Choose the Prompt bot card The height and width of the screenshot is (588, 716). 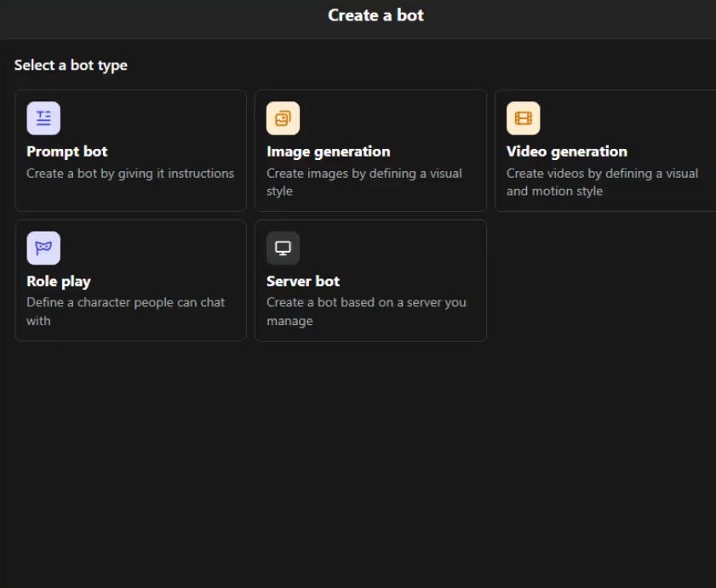(x=130, y=150)
